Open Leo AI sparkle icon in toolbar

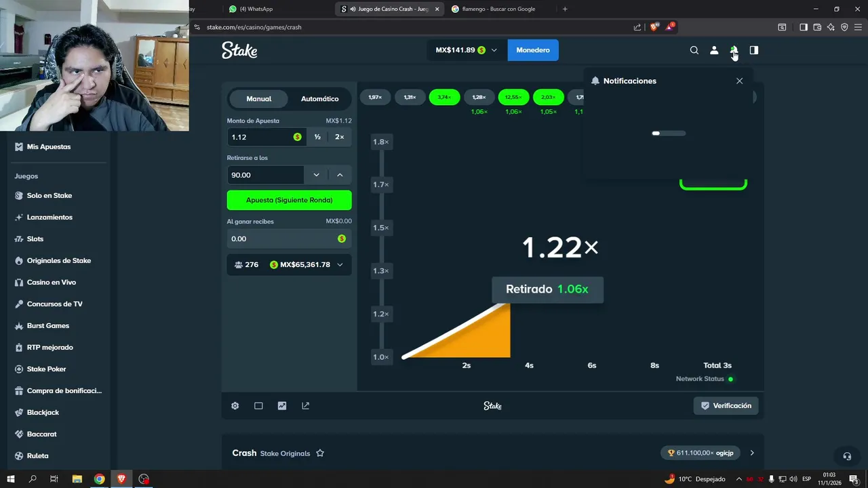click(x=831, y=27)
